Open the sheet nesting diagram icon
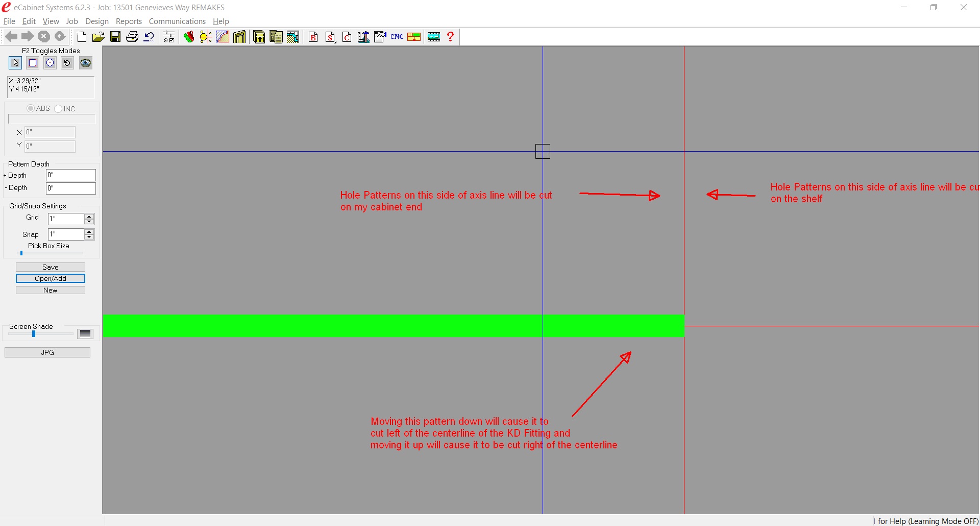This screenshot has height=526, width=980. pos(414,37)
